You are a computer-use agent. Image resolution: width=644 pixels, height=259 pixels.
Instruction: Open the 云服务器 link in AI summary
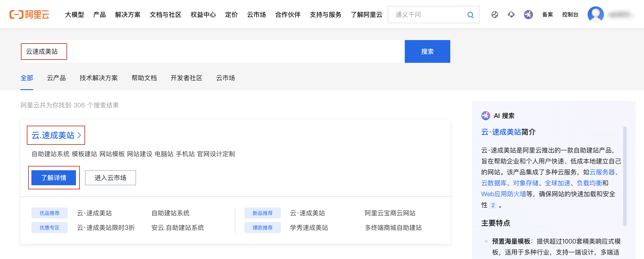pyautogui.click(x=602, y=172)
